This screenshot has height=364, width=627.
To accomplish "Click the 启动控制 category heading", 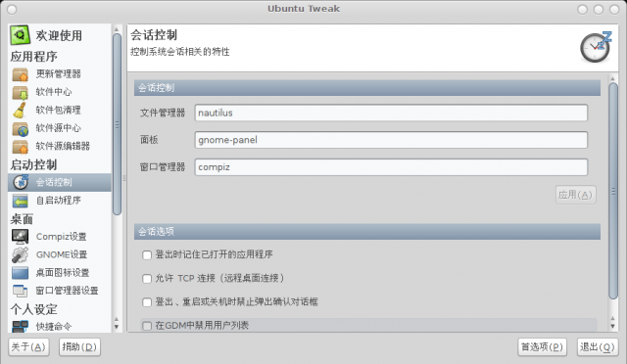I will (33, 164).
